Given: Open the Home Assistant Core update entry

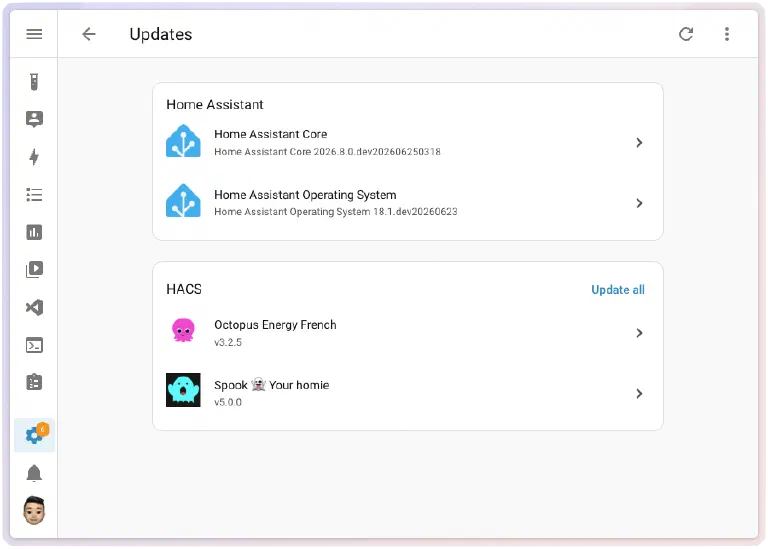Looking at the screenshot, I should click(x=408, y=143).
